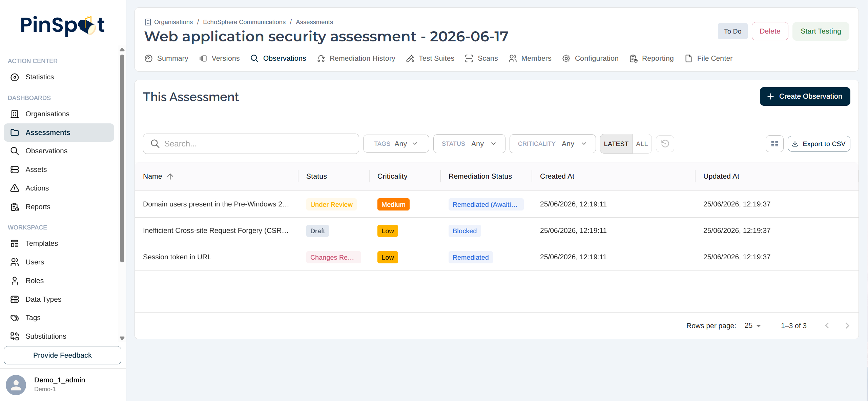Screen dimensions: 868x401
Task: Click the Start Testing button
Action: coord(821,31)
